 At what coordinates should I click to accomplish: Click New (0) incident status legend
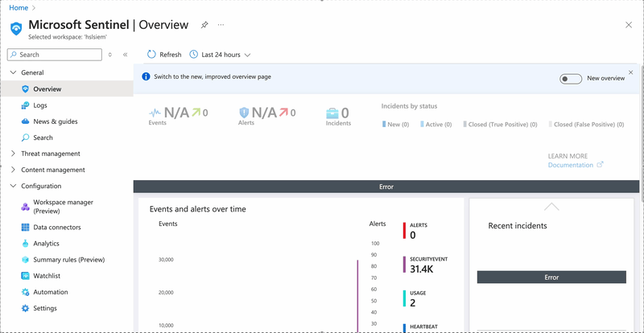tap(395, 125)
